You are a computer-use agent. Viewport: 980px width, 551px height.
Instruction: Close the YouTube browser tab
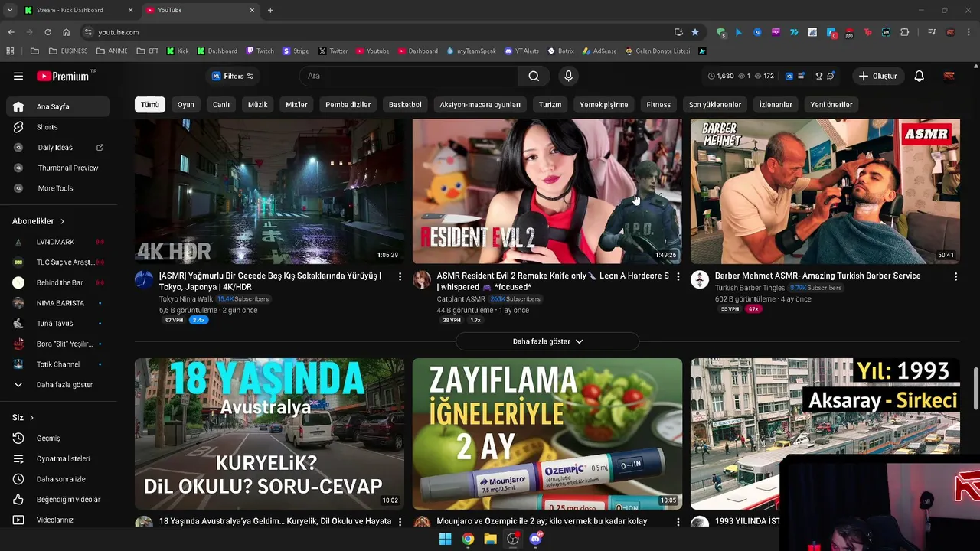click(252, 10)
